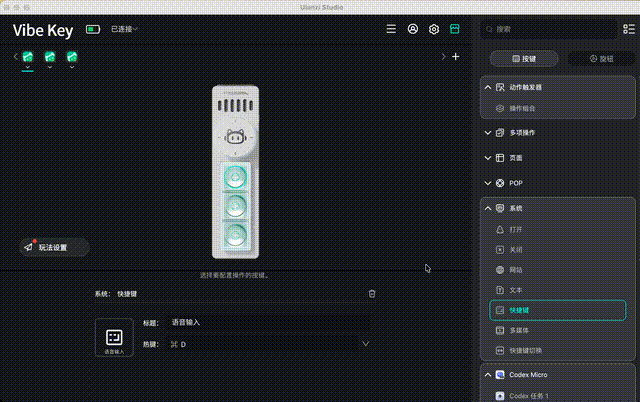Open the green store icon
This screenshot has height=402, width=640.
pyautogui.click(x=455, y=29)
